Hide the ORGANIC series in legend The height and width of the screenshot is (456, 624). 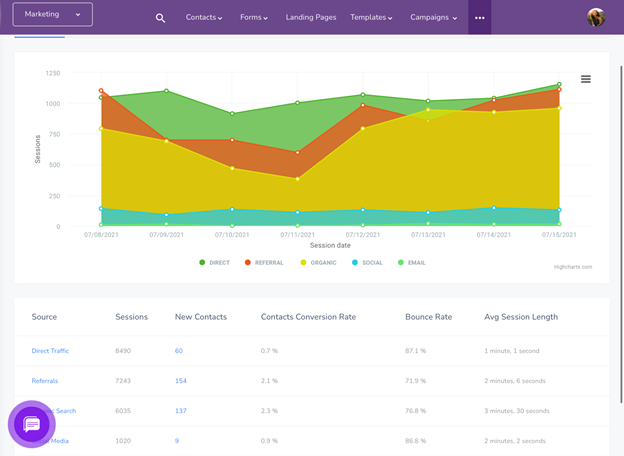pyautogui.click(x=317, y=262)
